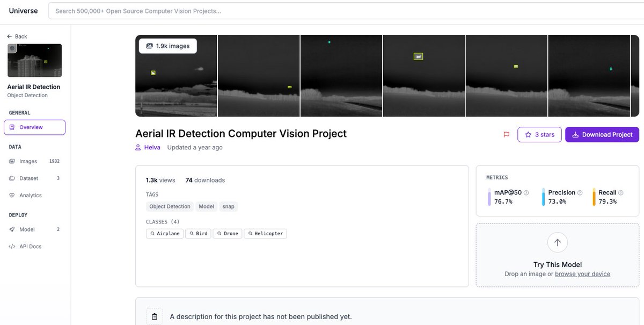Open sixth IR thumbnail in strip
The width and height of the screenshot is (644, 325).
589,76
